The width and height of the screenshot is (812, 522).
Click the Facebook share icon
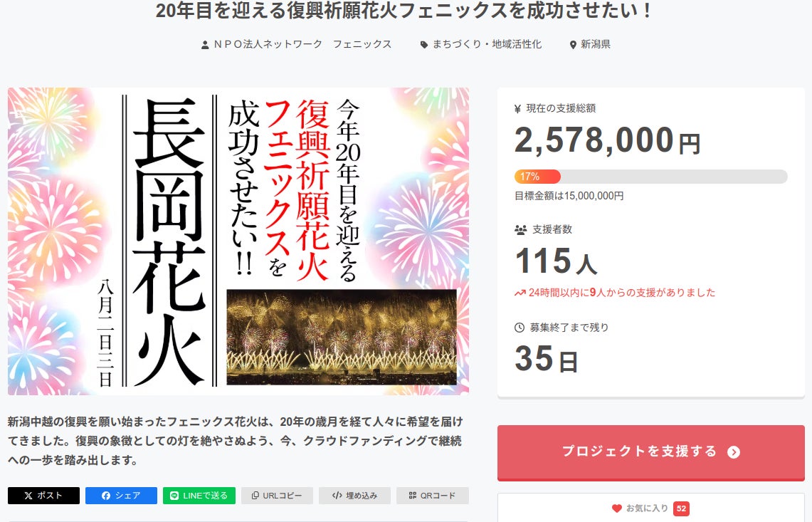[x=106, y=496]
